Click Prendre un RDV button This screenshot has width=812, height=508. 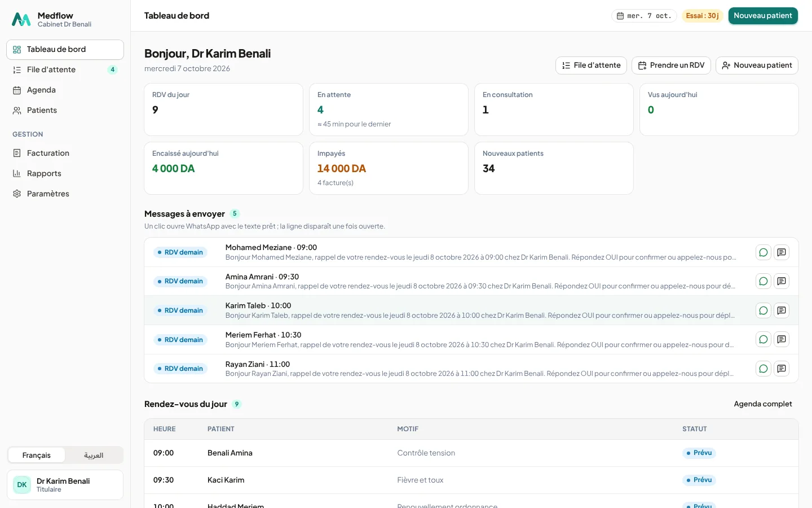671,65
